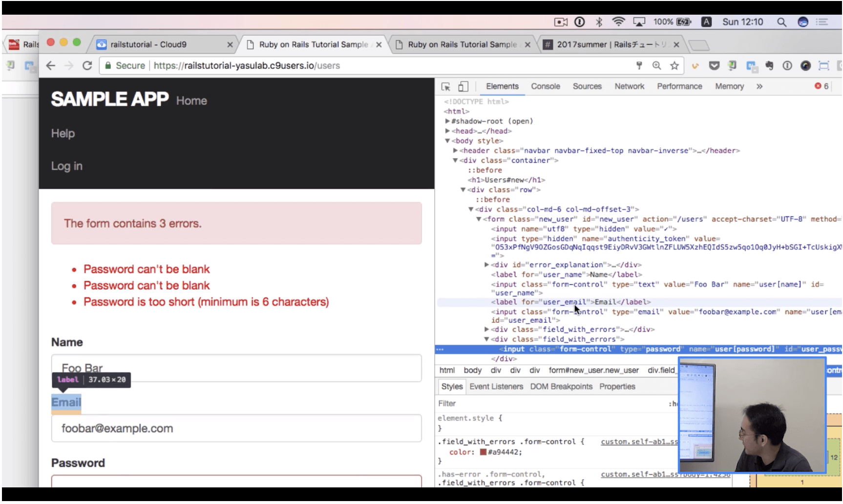Collapse the form#new_user element

click(479, 219)
